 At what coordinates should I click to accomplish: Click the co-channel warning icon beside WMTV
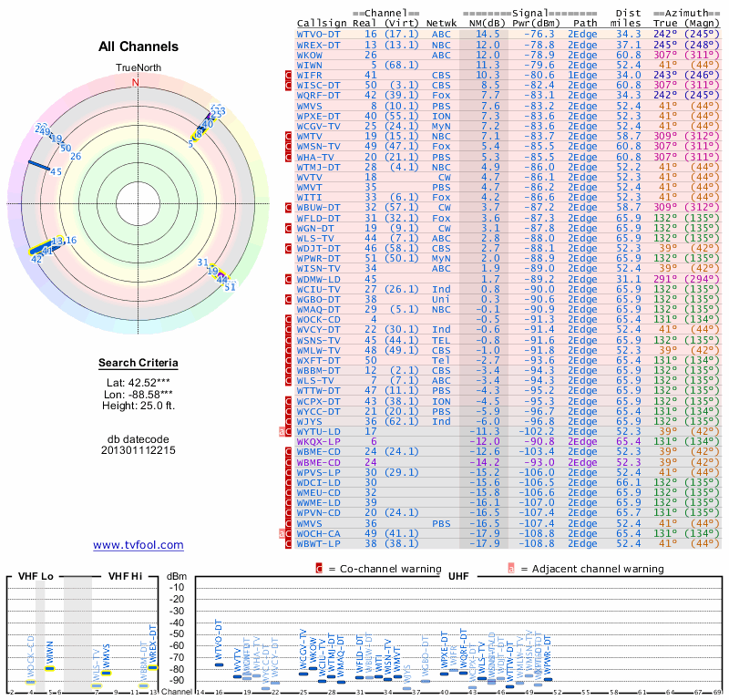(289, 135)
